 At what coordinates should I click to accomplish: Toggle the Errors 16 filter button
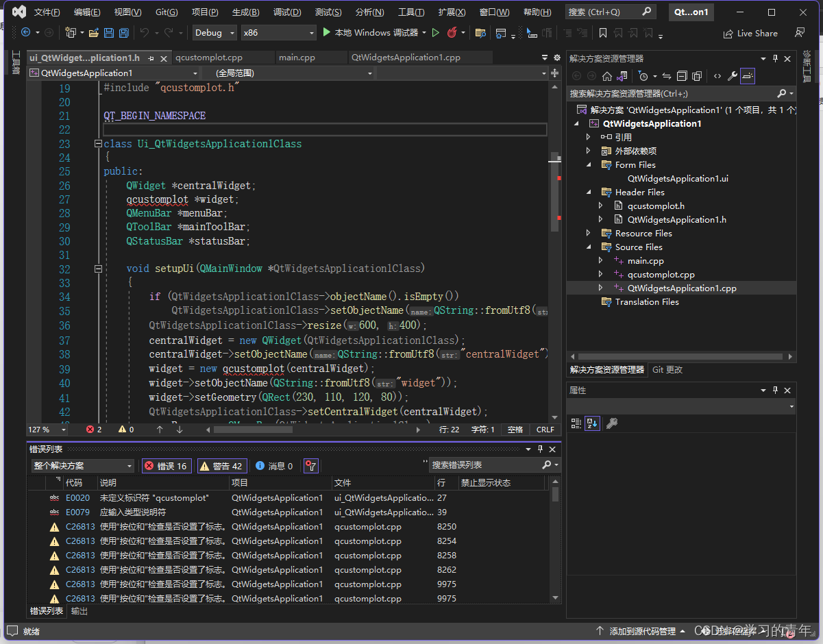coord(166,466)
